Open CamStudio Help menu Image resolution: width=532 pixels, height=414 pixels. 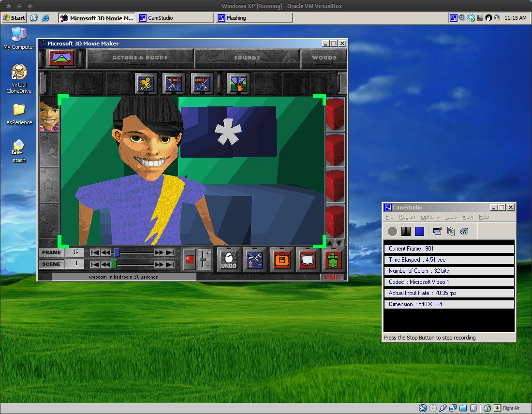pyautogui.click(x=484, y=217)
